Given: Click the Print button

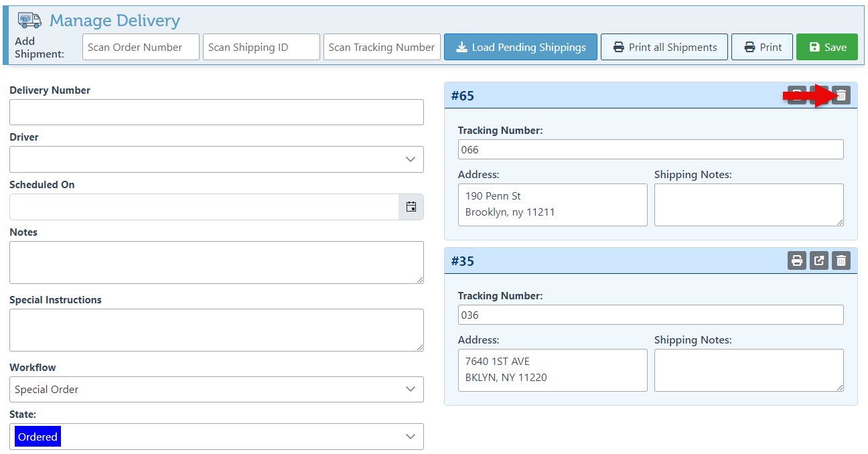Looking at the screenshot, I should pyautogui.click(x=762, y=48).
